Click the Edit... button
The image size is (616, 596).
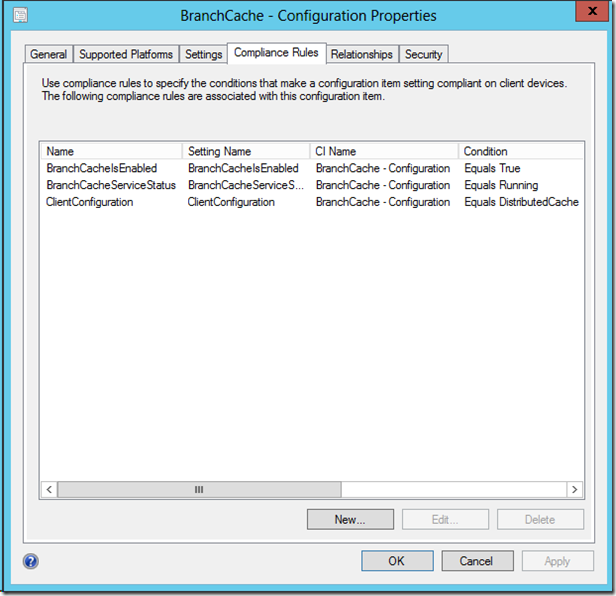tap(445, 519)
